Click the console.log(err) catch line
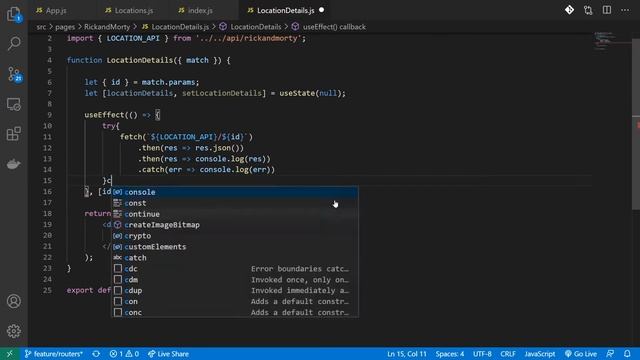 coord(207,170)
